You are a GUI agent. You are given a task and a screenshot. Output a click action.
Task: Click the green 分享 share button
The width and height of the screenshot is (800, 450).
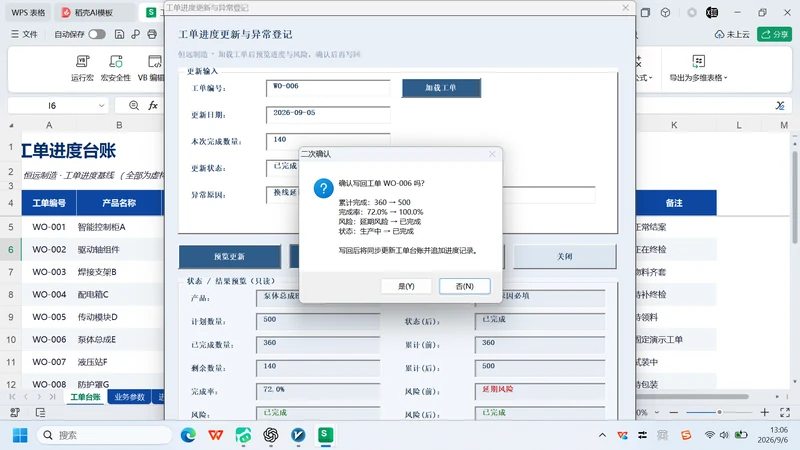774,34
